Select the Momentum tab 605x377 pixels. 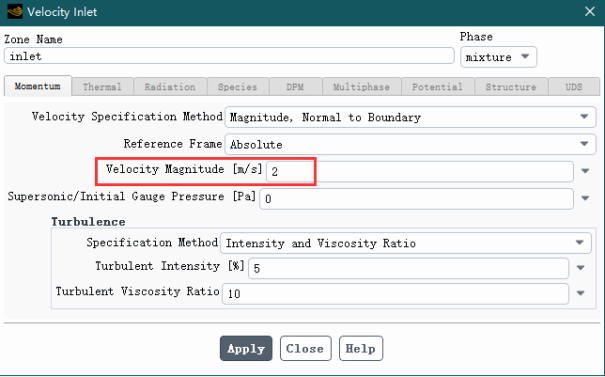[37, 86]
